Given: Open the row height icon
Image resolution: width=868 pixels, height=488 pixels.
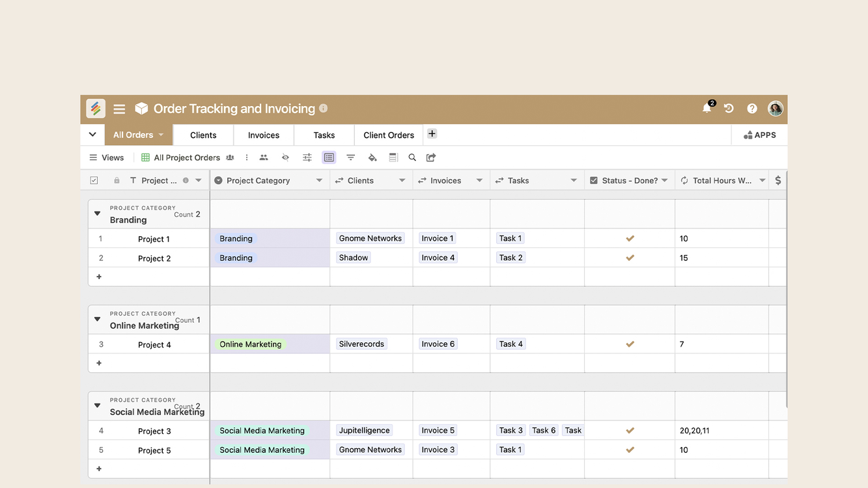Looking at the screenshot, I should tap(393, 157).
